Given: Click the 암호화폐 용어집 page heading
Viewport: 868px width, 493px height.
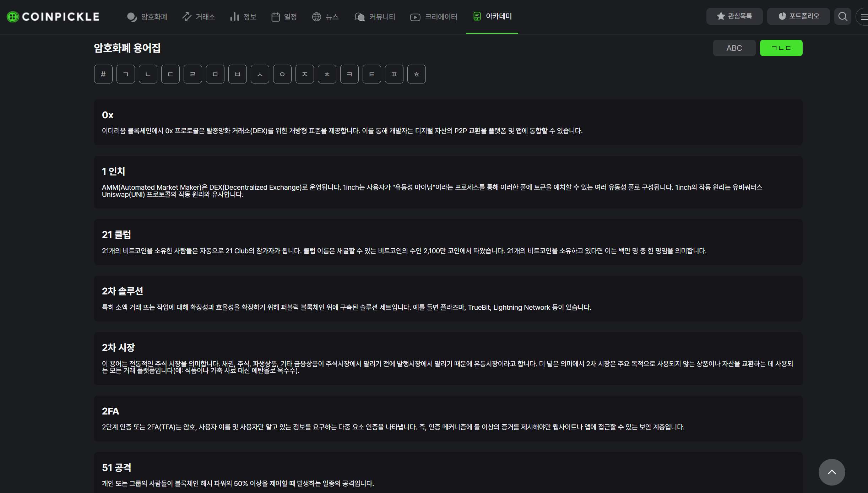Looking at the screenshot, I should coord(127,48).
